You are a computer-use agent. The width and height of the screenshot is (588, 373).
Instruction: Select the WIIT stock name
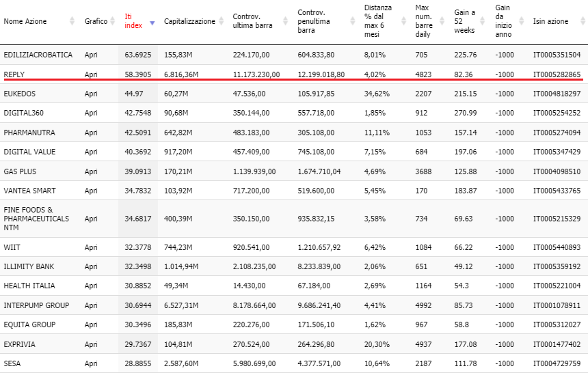(12, 247)
